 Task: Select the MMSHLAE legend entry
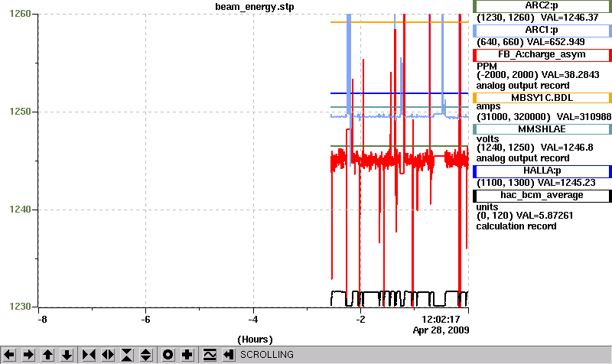coord(542,129)
